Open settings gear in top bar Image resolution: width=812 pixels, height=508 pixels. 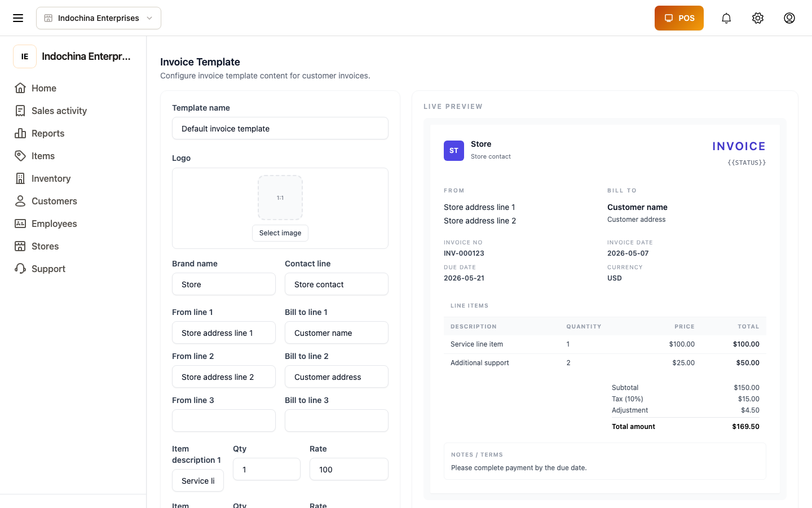point(758,18)
